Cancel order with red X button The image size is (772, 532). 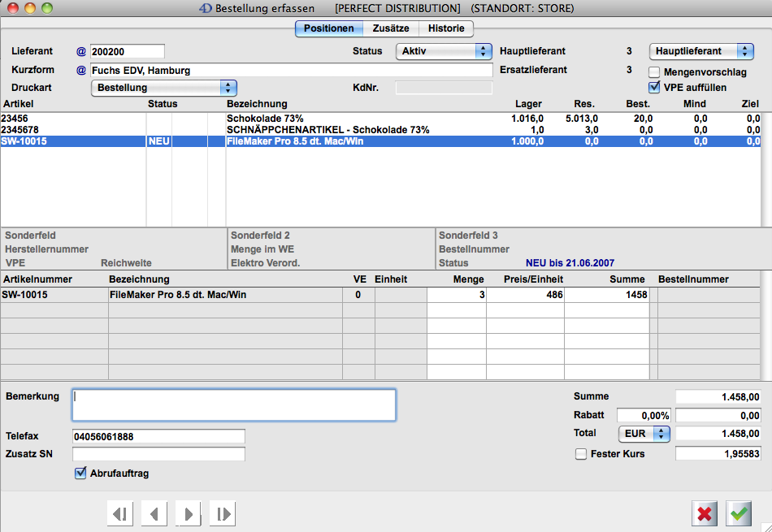(x=705, y=513)
